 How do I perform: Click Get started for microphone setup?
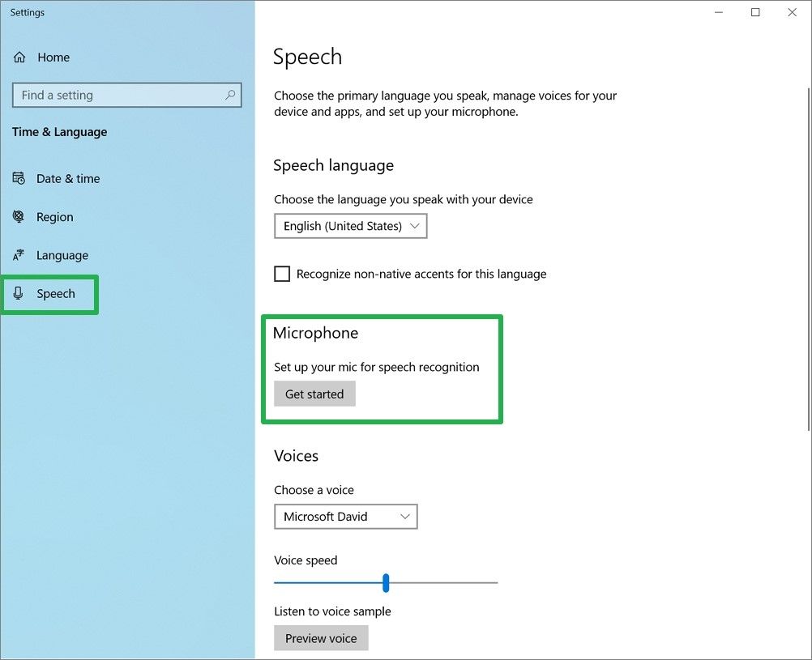click(314, 394)
